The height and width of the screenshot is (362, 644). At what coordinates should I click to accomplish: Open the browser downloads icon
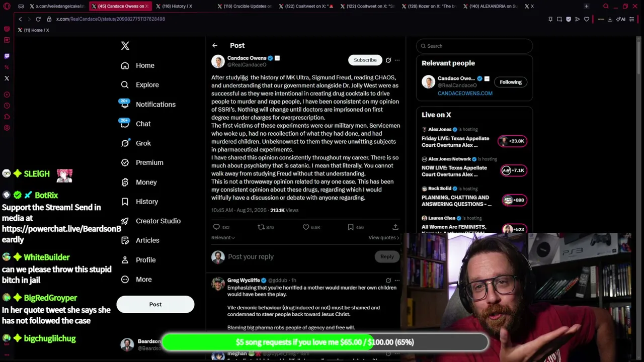[x=610, y=19]
